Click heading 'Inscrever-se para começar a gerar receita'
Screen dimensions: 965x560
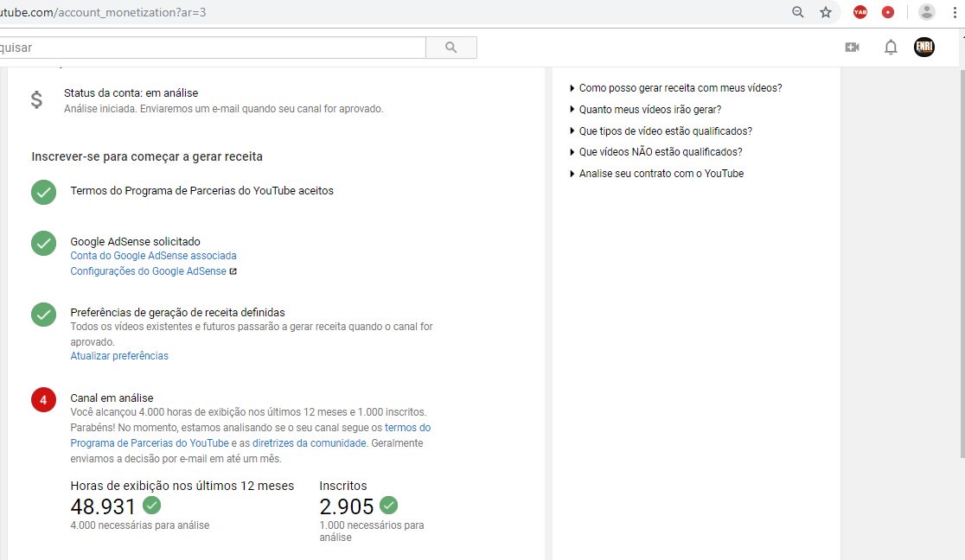point(147,156)
